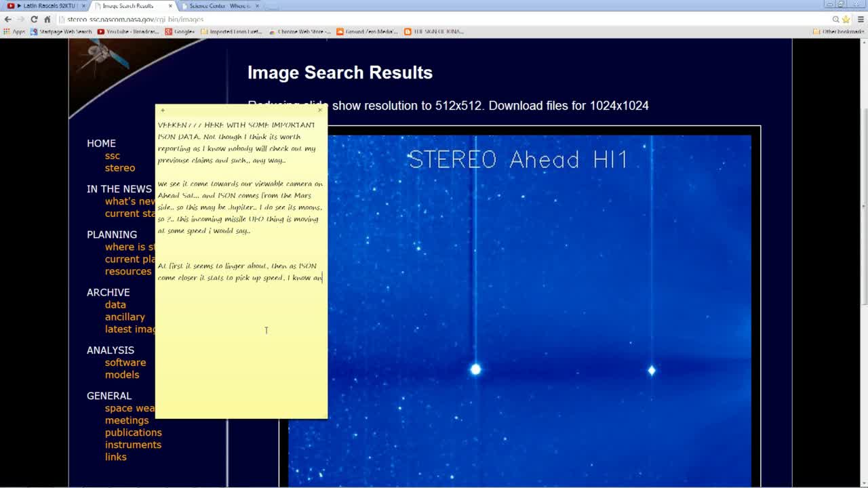Open the meetings link

coord(127,420)
